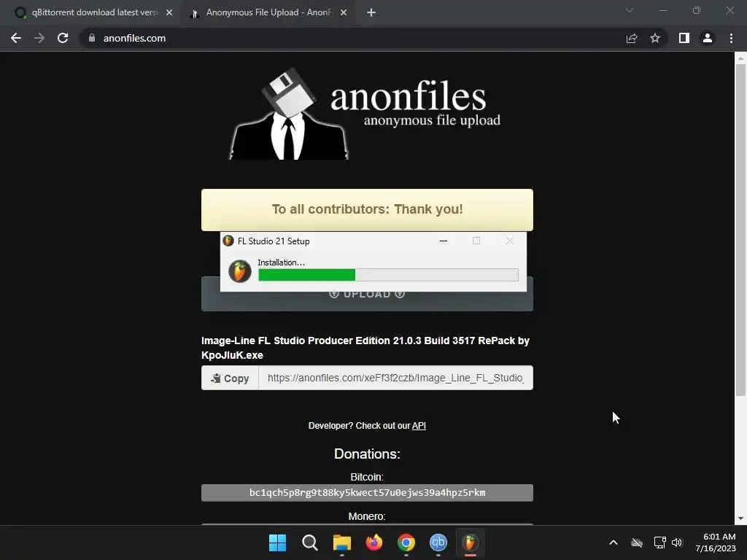Image resolution: width=747 pixels, height=560 pixels.
Task: Open Windows taskbar Search
Action: point(309,542)
